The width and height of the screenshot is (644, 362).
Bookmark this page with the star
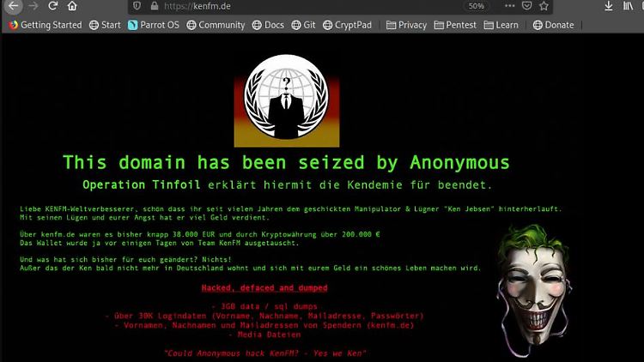(x=544, y=6)
